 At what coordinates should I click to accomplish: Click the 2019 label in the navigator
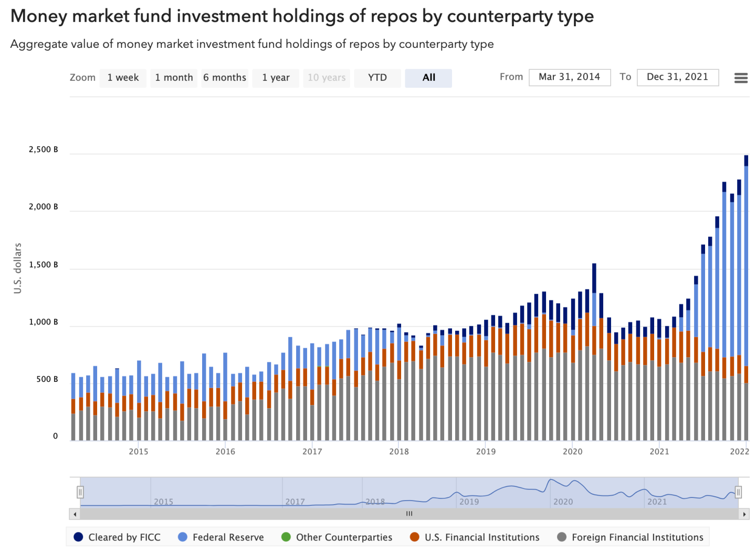469,502
